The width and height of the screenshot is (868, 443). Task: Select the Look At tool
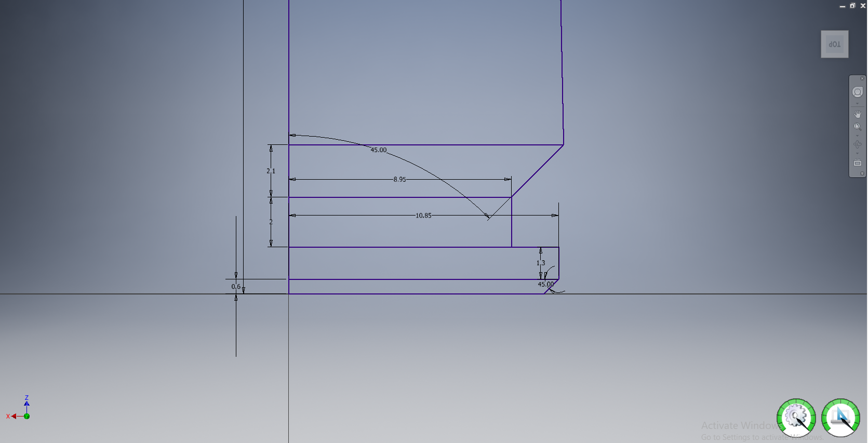(x=857, y=163)
